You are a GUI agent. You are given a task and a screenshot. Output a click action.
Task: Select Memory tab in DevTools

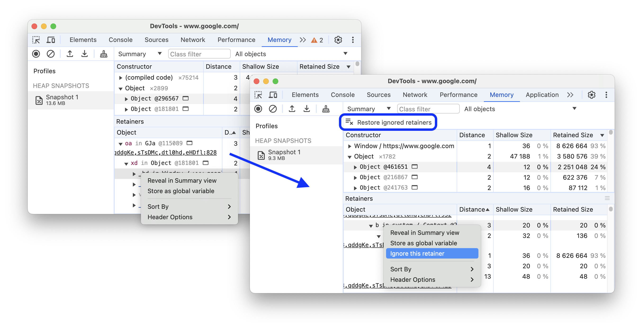tap(501, 95)
